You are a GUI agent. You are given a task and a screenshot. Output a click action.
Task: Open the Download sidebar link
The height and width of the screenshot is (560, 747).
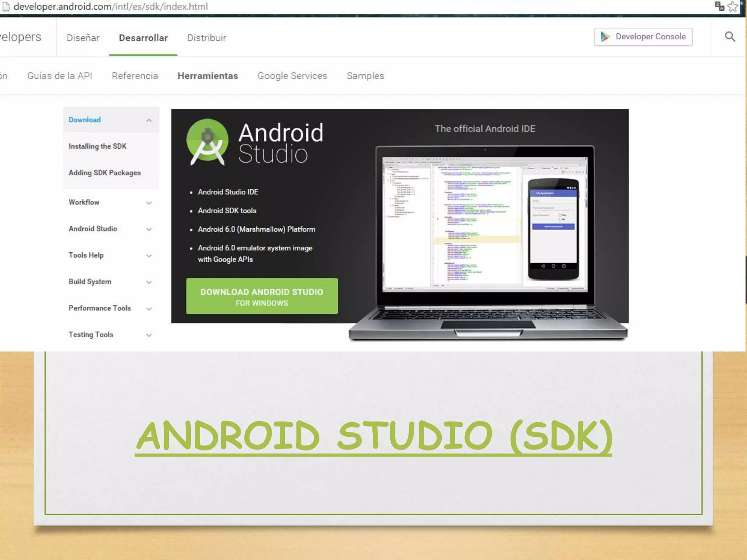(85, 120)
